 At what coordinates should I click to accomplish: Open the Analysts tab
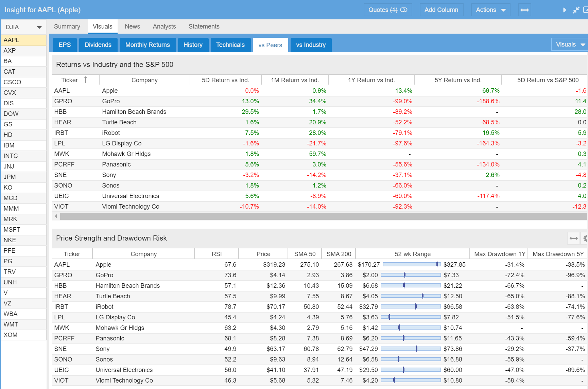tap(164, 26)
